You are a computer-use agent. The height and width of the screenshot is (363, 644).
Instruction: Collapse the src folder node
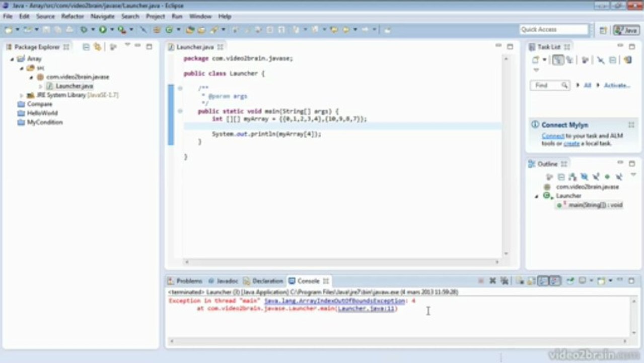[x=22, y=68]
